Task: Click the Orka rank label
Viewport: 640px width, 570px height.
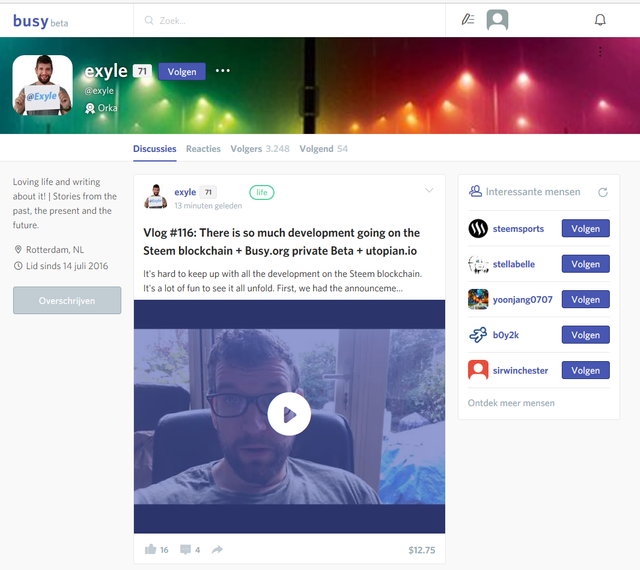Action: [x=107, y=108]
